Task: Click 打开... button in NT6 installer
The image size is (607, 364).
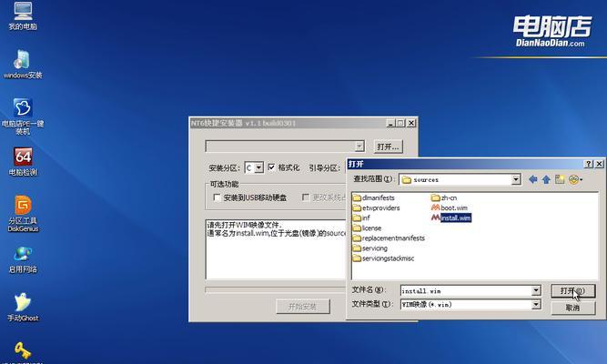Action: click(388, 147)
